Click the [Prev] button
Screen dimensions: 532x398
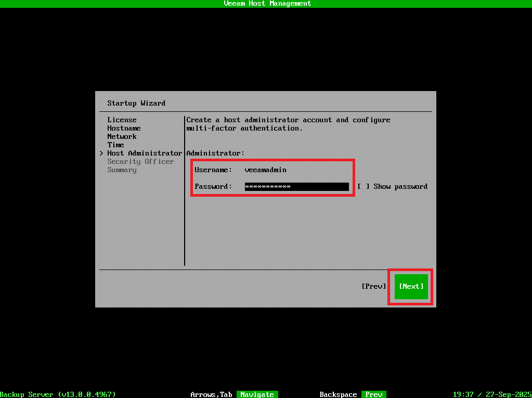tap(374, 286)
